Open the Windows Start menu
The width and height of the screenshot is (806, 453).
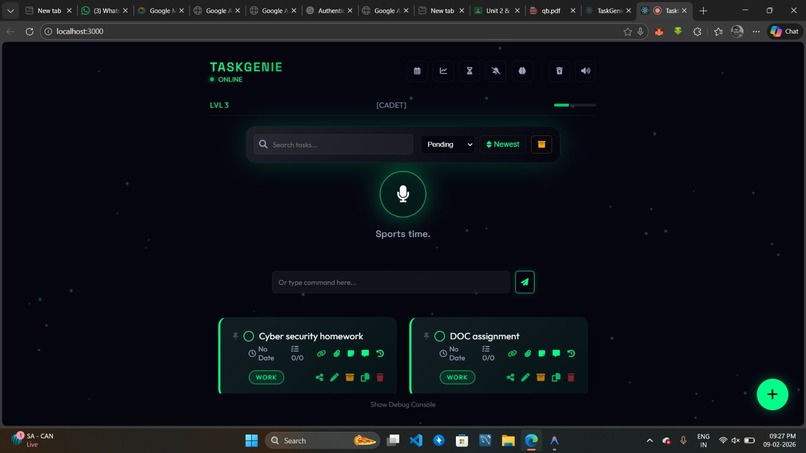click(x=251, y=441)
